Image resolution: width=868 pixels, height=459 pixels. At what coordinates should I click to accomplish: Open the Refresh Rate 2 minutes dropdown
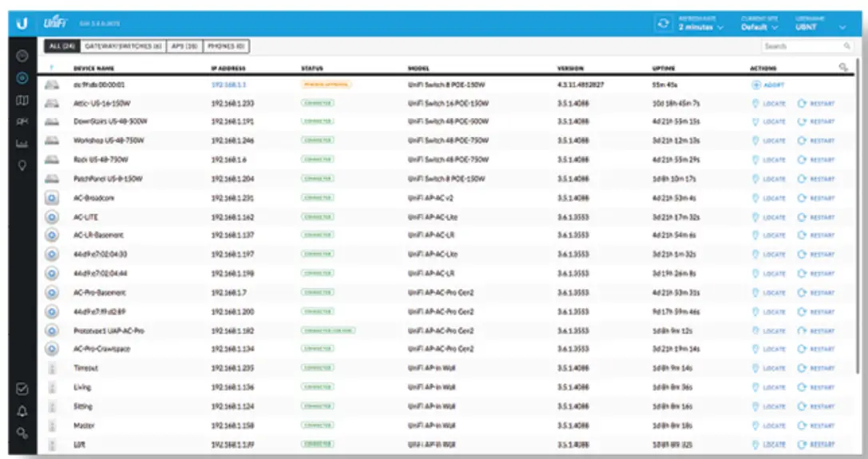tap(701, 24)
